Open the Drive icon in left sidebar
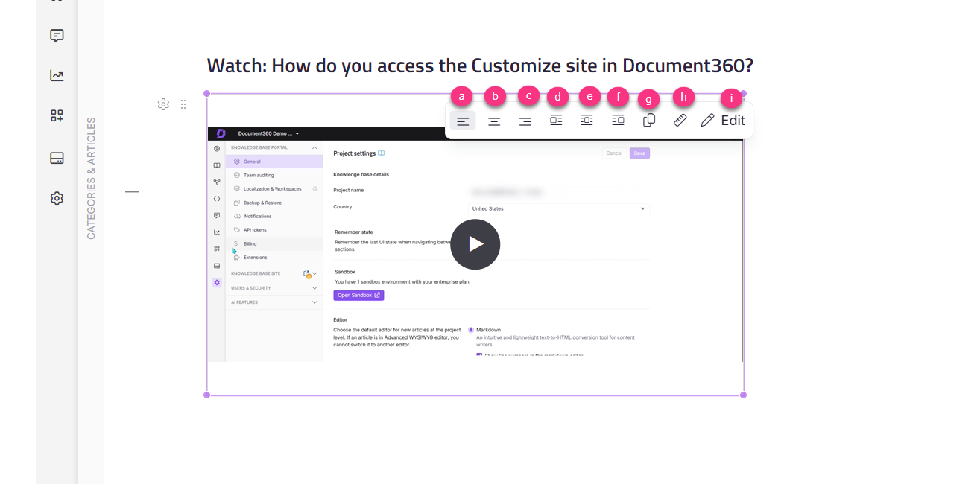Screen dimensions: 980x484 (x=57, y=158)
